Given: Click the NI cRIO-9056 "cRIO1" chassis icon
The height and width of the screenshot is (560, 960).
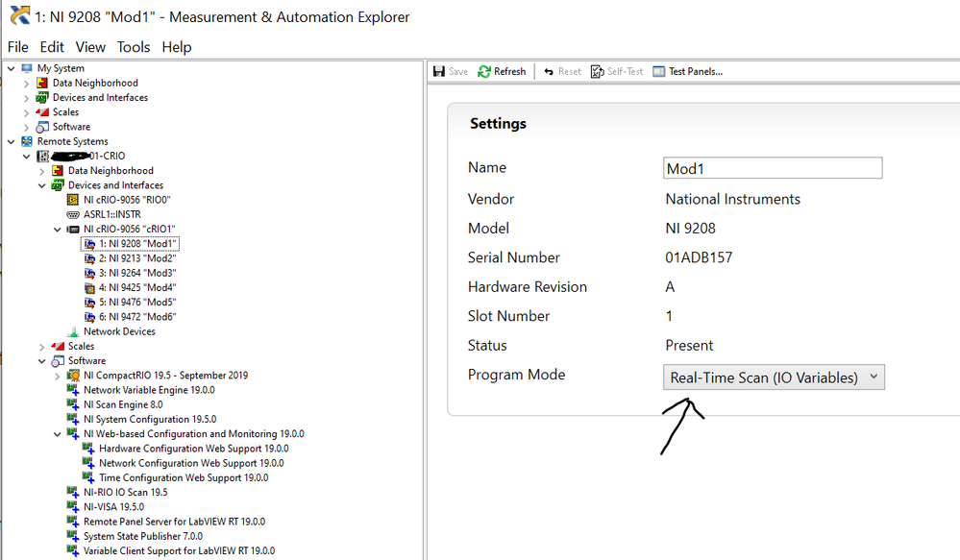Looking at the screenshot, I should pyautogui.click(x=73, y=229).
